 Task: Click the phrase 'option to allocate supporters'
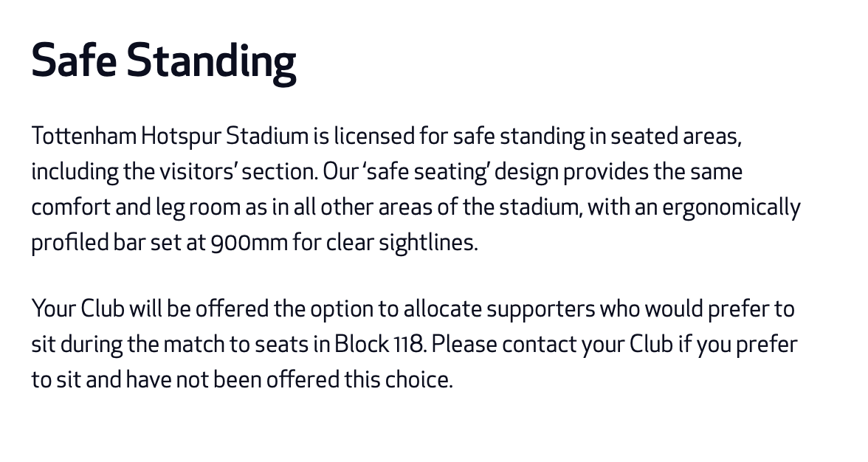pos(452,308)
